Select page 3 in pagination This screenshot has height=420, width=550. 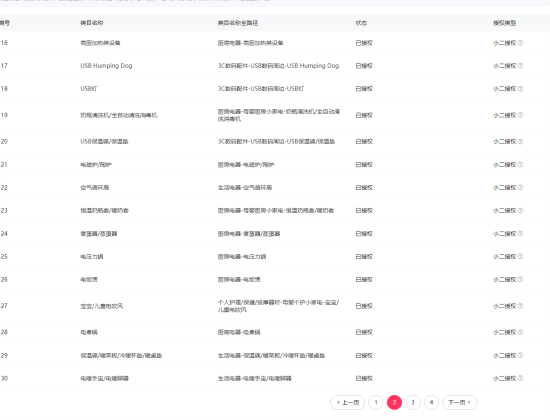click(x=413, y=402)
